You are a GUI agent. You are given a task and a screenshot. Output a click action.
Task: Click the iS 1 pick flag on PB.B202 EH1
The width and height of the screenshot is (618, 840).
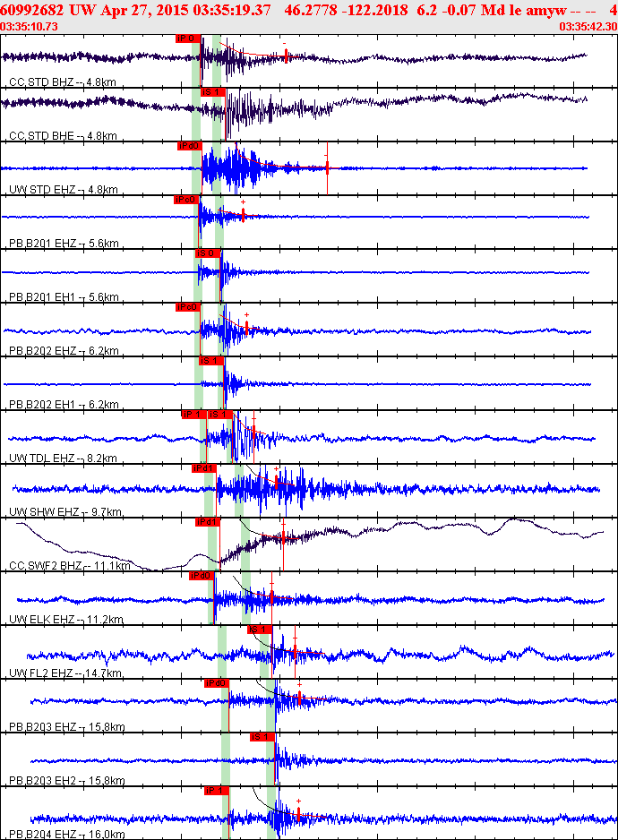pyautogui.click(x=211, y=361)
